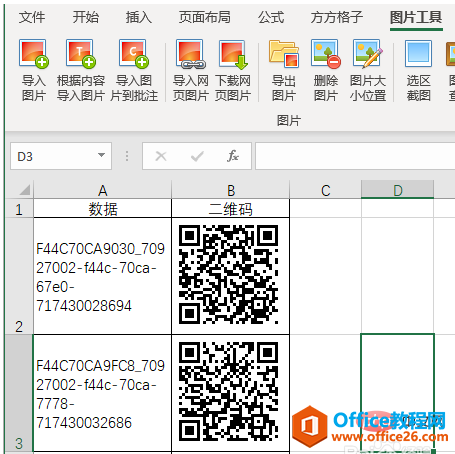This screenshot has height=454, width=455.
Task: Select row 2 header
Action: point(19,276)
